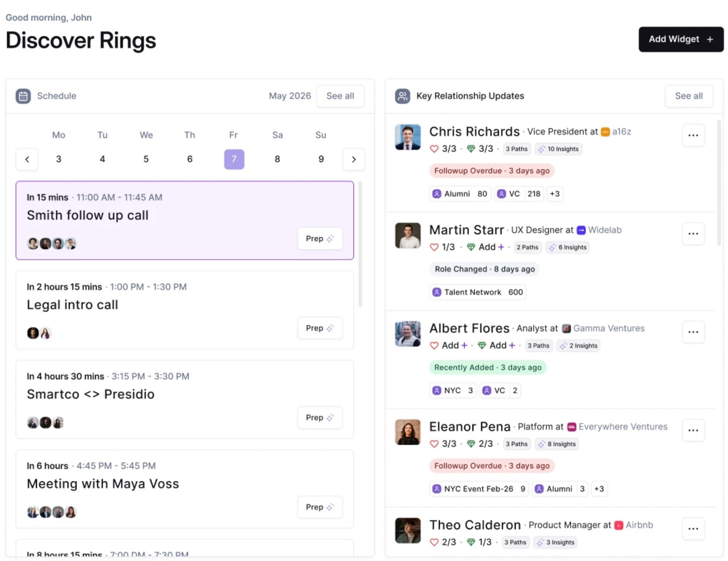Click Prep for Smartco <> Presidio

click(320, 417)
